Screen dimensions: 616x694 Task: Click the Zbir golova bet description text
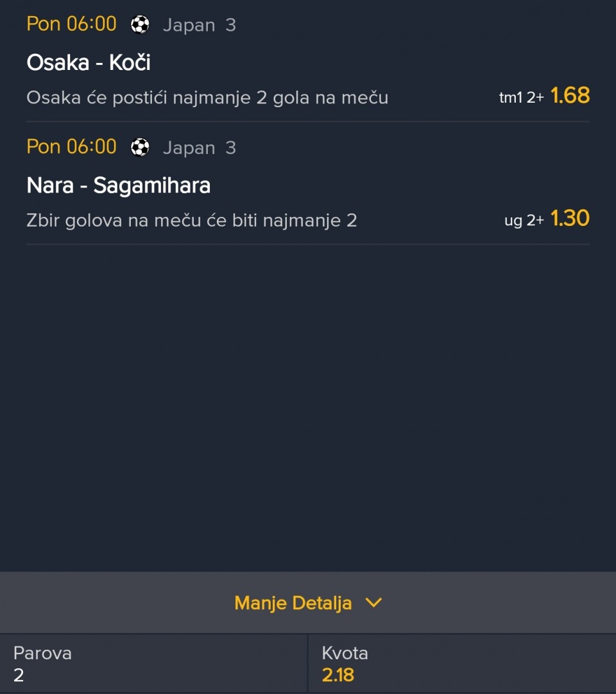[x=191, y=221]
